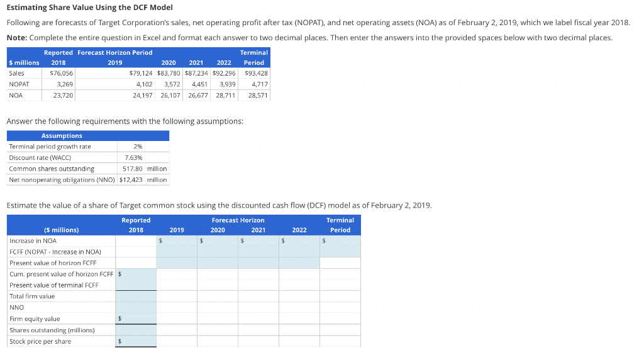Click Increase in NOA input for 2019
This screenshot has width=644, height=350.
[177, 240]
